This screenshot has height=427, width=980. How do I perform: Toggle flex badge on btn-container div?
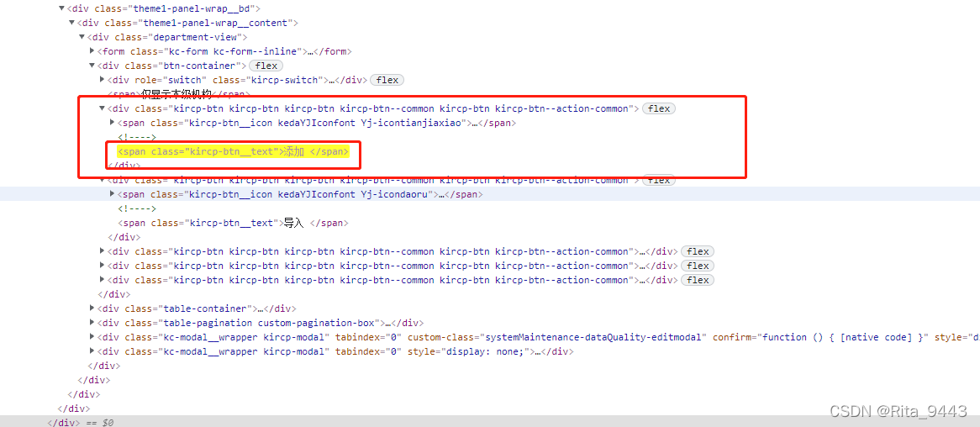click(x=266, y=66)
